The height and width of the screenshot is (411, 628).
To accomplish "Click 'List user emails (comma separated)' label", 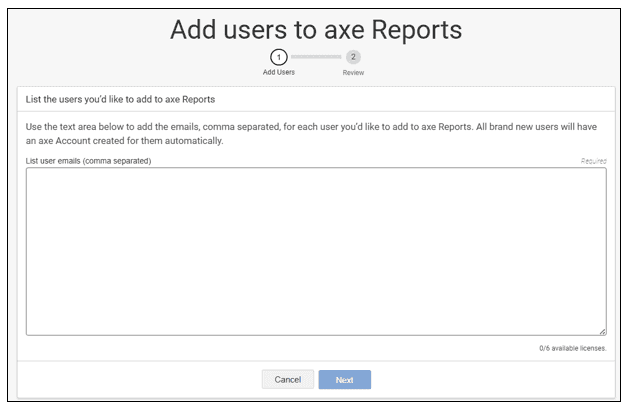I will click(x=89, y=161).
